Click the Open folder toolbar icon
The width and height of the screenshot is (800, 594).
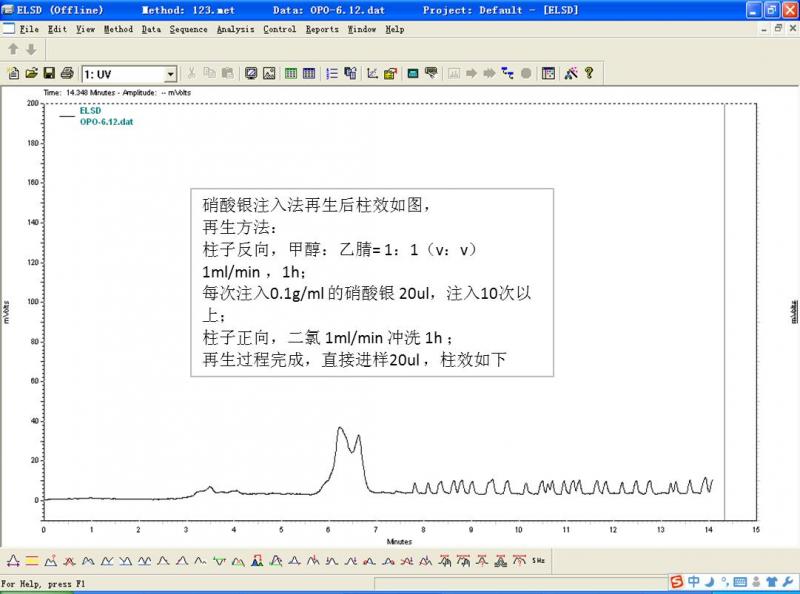pos(31,73)
